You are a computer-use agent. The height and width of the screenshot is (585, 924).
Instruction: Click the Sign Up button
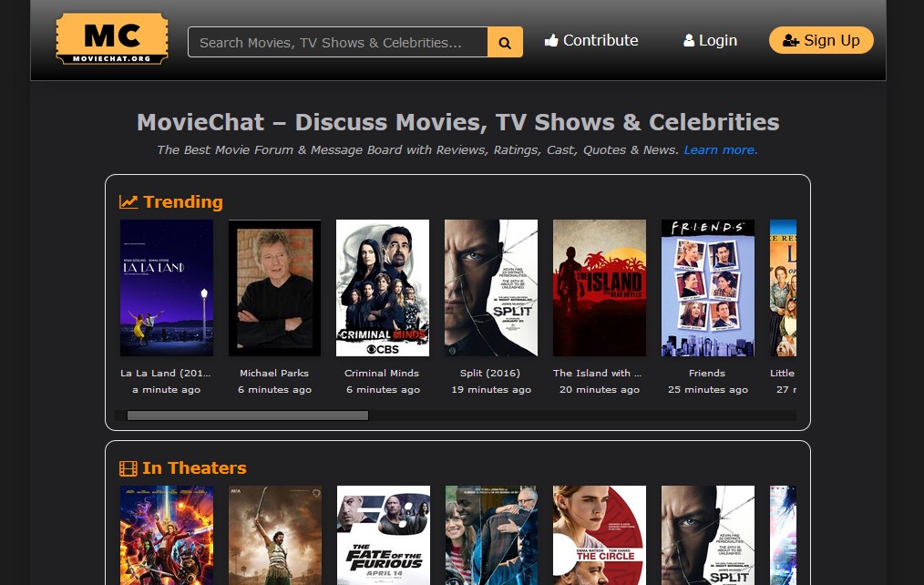821,40
